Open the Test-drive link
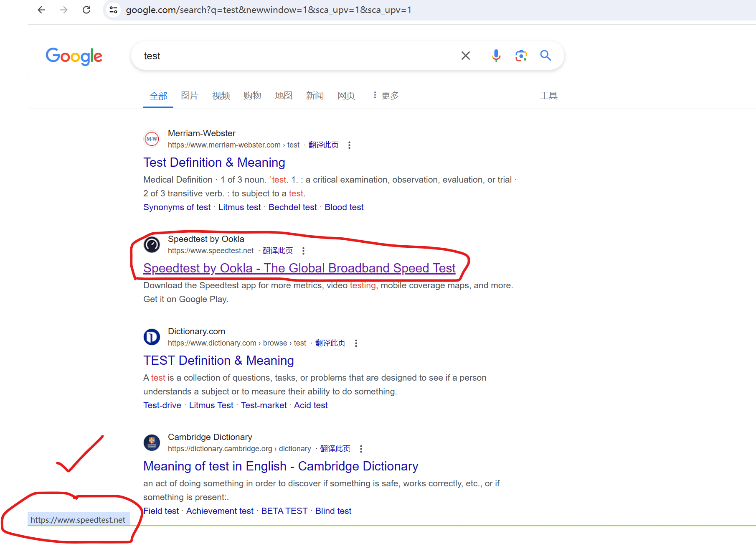756x544 pixels. pos(162,405)
